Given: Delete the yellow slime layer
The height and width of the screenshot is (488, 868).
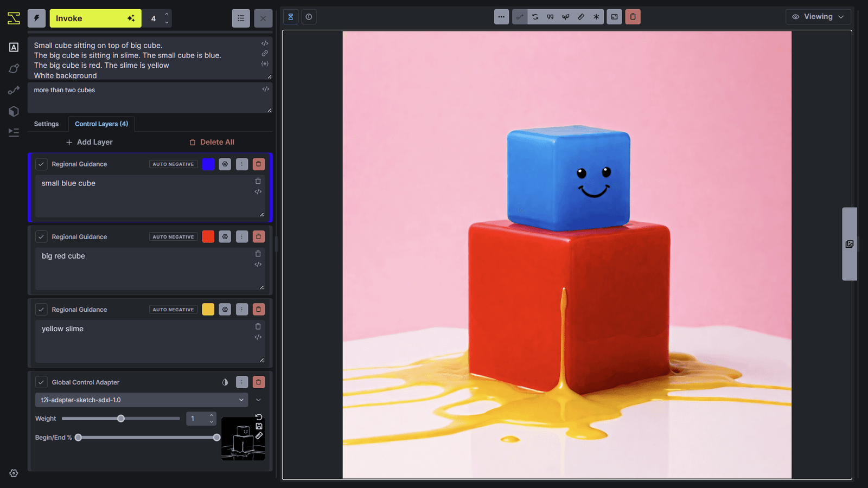Looking at the screenshot, I should tap(259, 309).
